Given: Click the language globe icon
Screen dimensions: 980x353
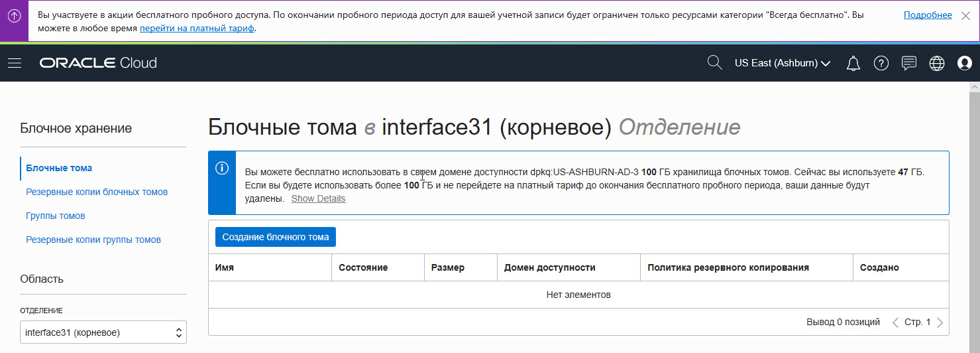Looking at the screenshot, I should [x=936, y=64].
